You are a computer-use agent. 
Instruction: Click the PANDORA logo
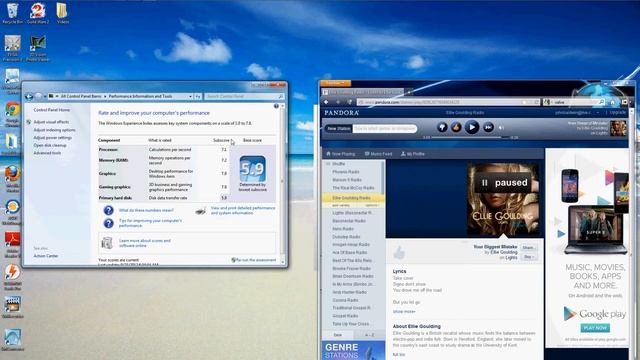click(x=342, y=113)
